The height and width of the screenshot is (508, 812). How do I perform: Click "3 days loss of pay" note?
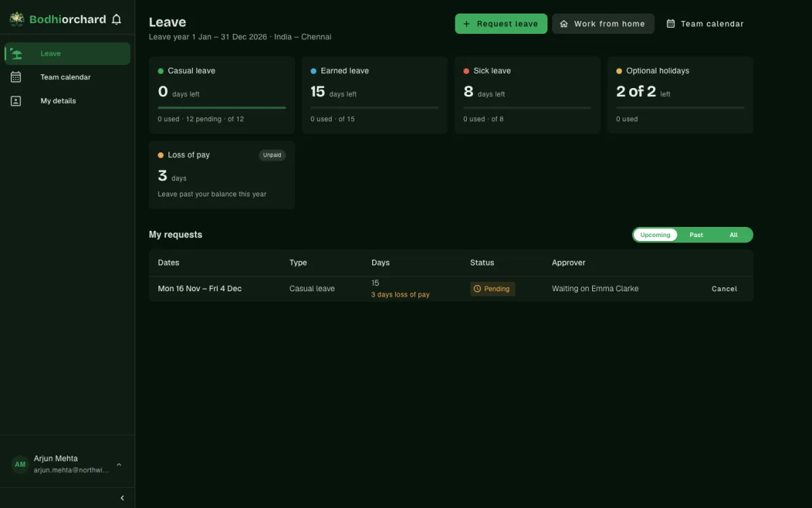(x=401, y=295)
